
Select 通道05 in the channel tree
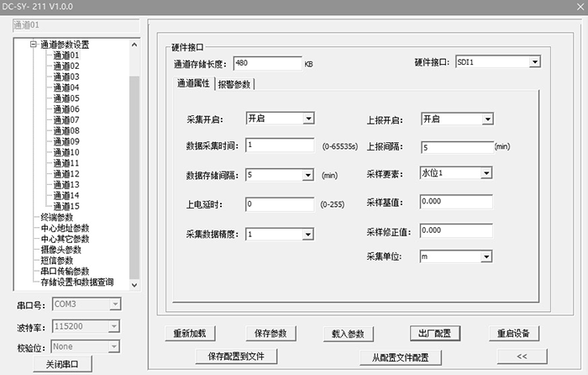click(x=66, y=98)
